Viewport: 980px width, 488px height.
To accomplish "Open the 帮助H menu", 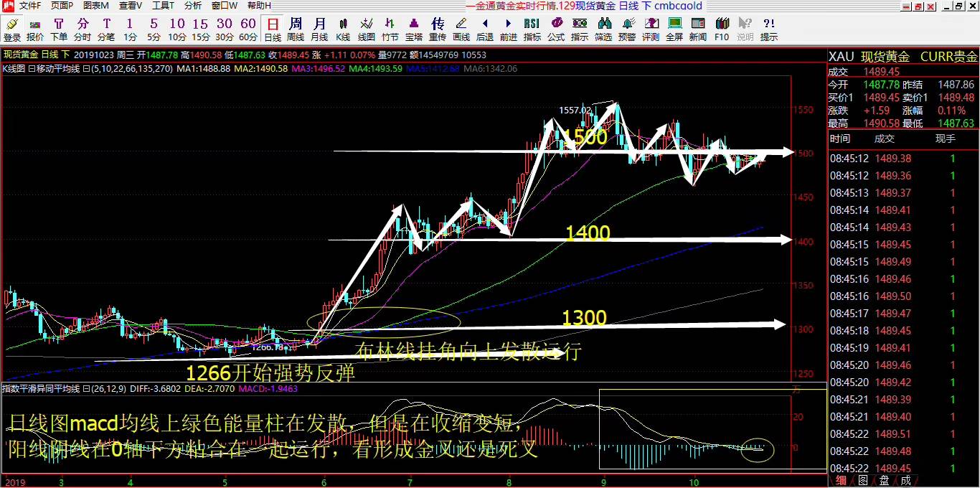I will pos(260,6).
